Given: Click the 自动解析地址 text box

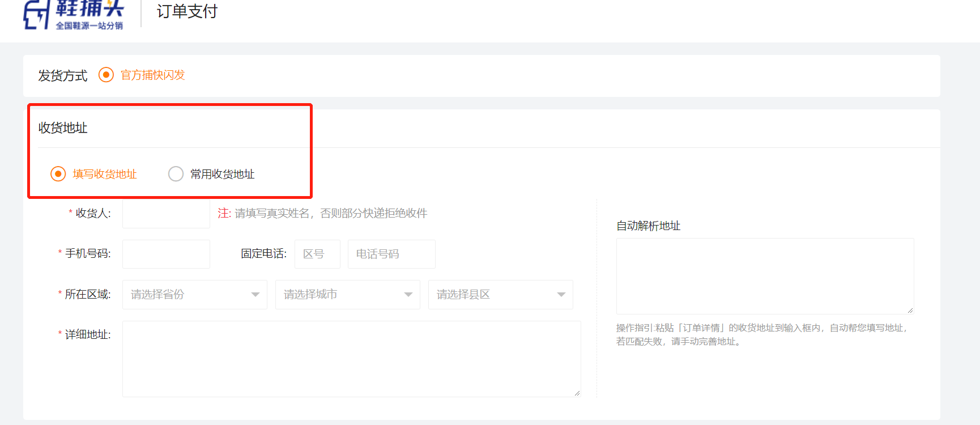Looking at the screenshot, I should [765, 276].
